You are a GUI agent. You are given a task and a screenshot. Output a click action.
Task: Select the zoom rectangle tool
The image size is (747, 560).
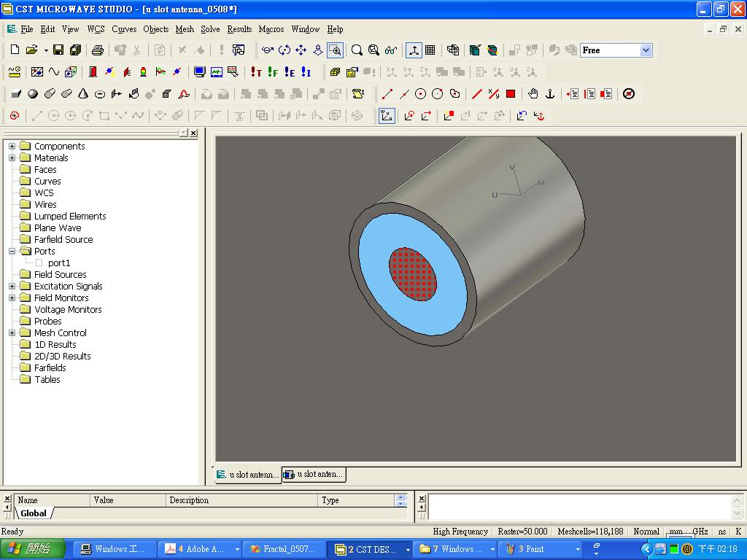click(336, 50)
